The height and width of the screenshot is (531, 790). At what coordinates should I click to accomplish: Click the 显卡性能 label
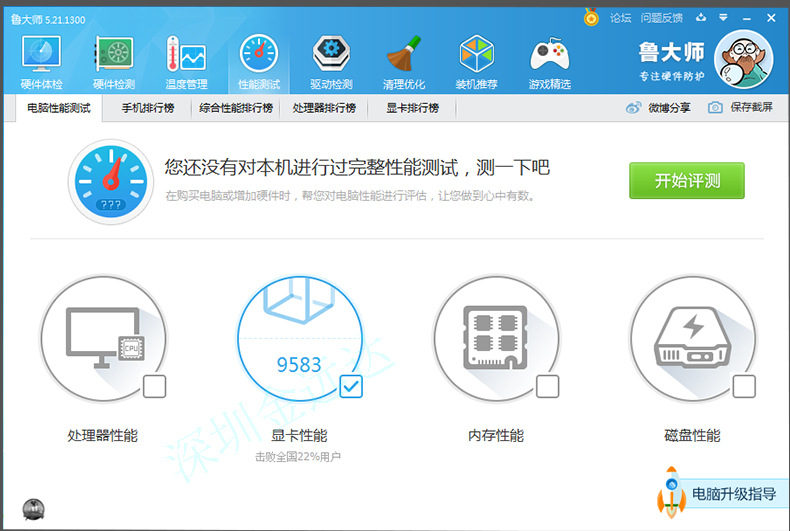[299, 435]
